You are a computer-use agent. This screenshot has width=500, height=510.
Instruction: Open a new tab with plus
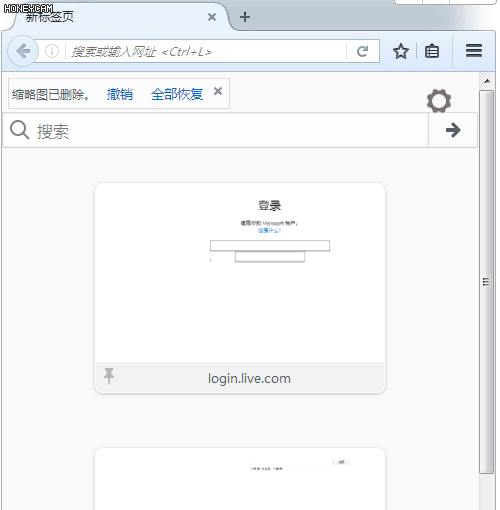[x=245, y=17]
